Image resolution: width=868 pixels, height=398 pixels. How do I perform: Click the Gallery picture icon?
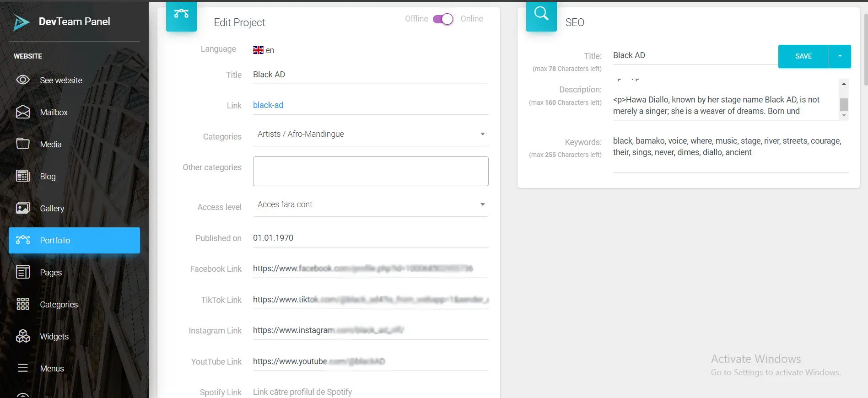(23, 208)
